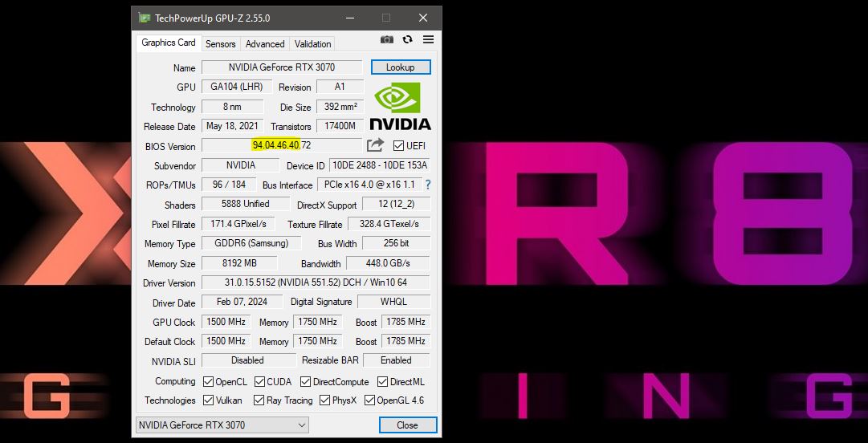Switch to the Advanced tab
868x443 pixels.
(265, 43)
